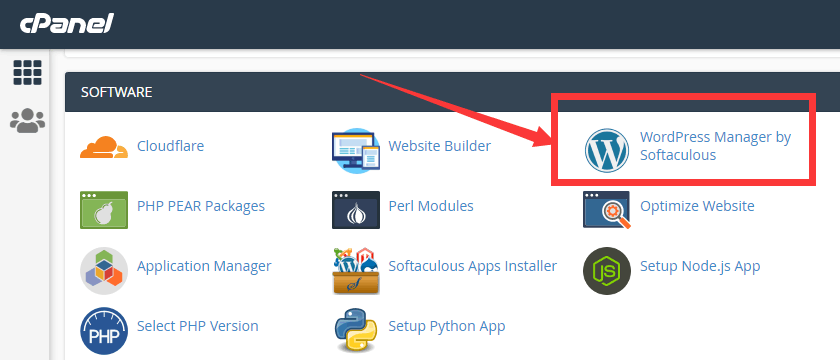Open the User Manager people icon

(27, 121)
